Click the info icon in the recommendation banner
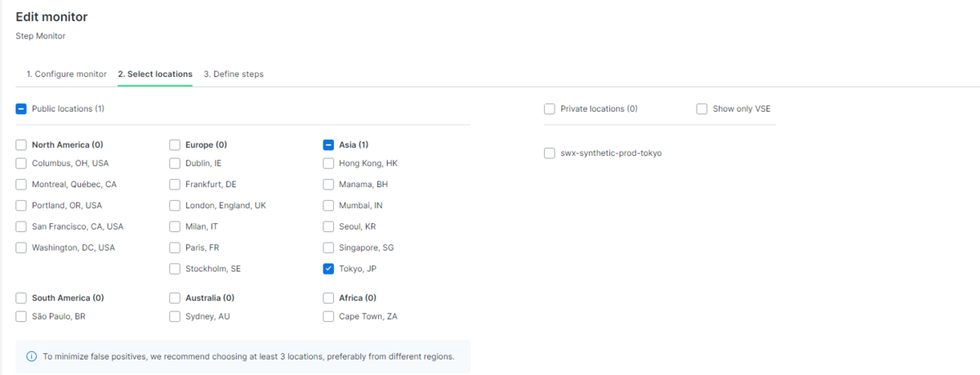Image resolution: width=980 pixels, height=375 pixels. click(31, 356)
